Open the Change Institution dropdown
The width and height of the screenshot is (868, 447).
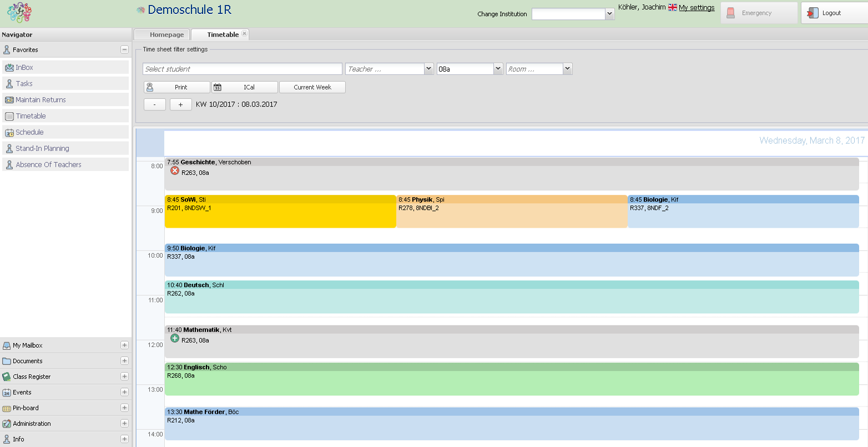pyautogui.click(x=609, y=14)
